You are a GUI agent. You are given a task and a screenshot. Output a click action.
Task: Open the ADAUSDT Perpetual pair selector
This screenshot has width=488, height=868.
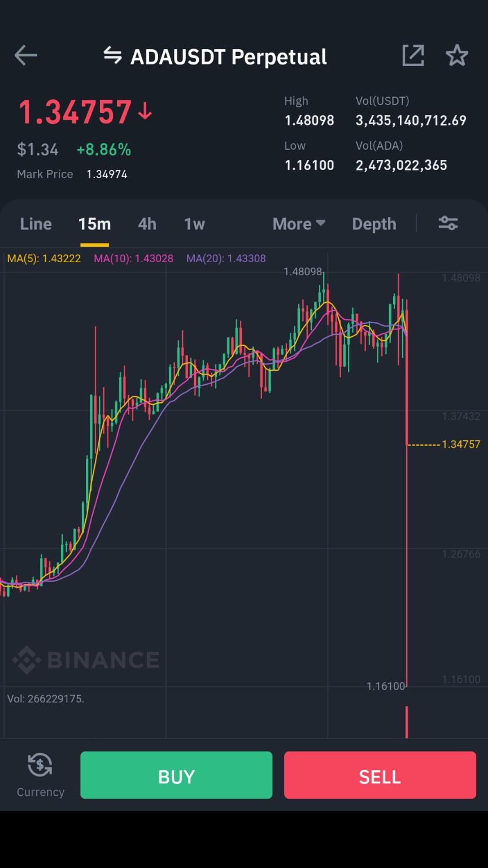point(228,57)
